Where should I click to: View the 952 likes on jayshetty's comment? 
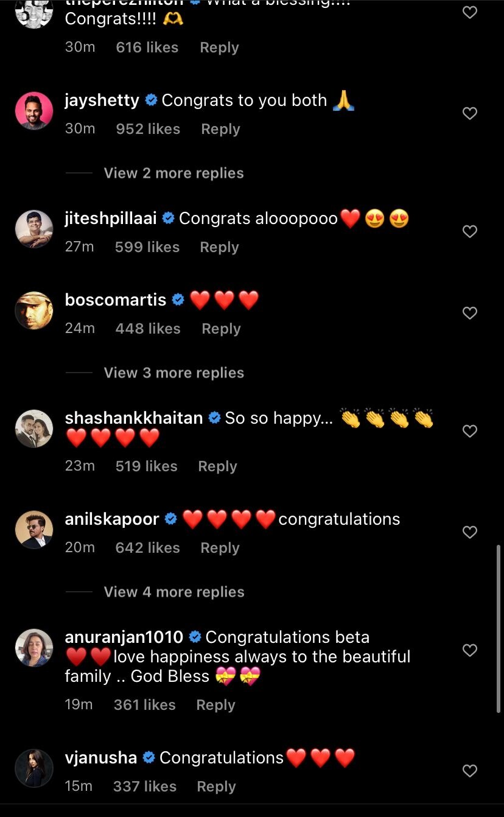pyautogui.click(x=148, y=129)
